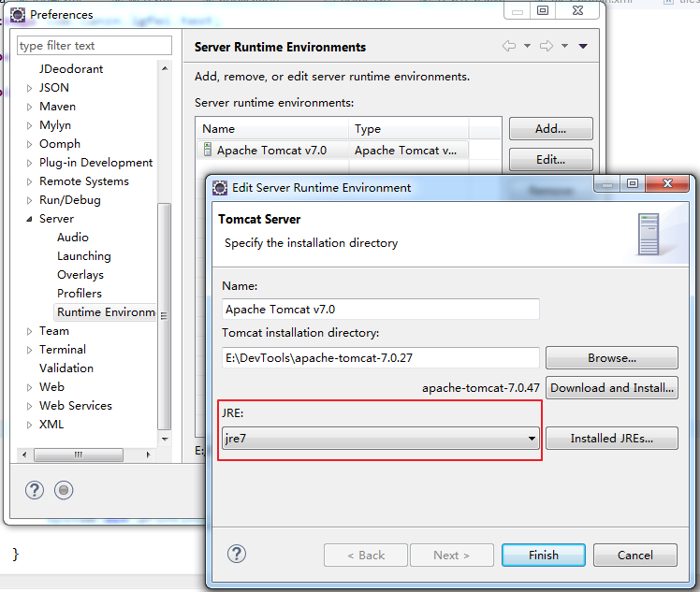The height and width of the screenshot is (592, 700).
Task: Click the tree vertical scrollbar thumb
Action: [x=165, y=316]
